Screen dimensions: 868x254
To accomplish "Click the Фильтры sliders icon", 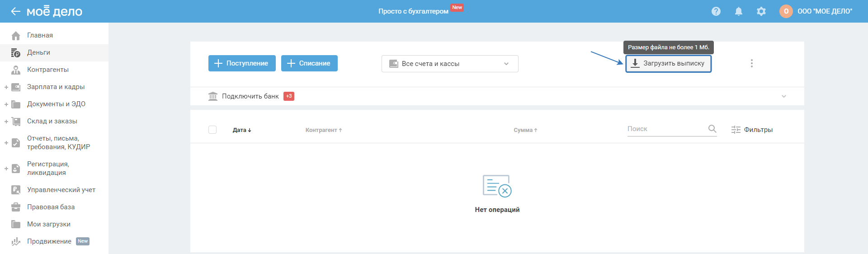I will coord(736,130).
